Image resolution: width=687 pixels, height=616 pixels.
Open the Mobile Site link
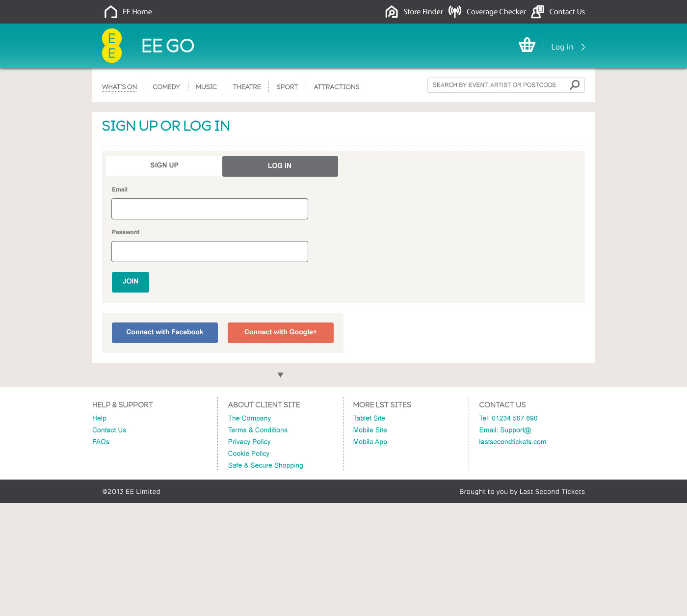tap(370, 430)
